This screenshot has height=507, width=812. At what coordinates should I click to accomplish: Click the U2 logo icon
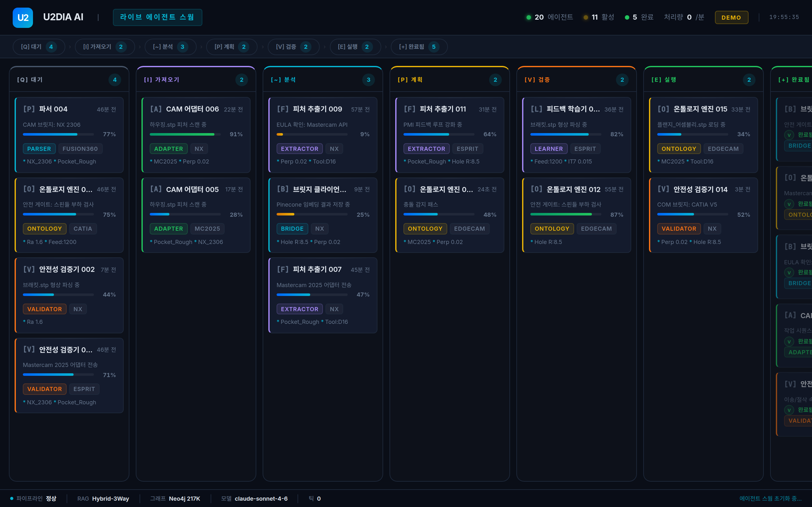[x=23, y=17]
